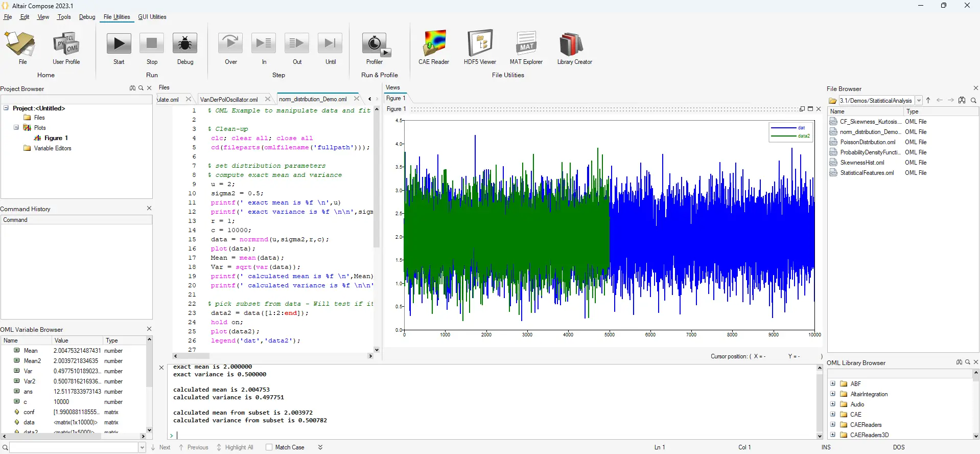This screenshot has width=980, height=454.
Task: Open the Tools menu
Action: 64,17
